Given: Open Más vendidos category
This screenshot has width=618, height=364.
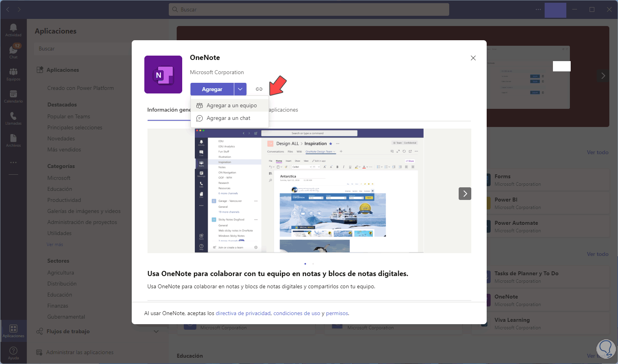Looking at the screenshot, I should pyautogui.click(x=64, y=149).
